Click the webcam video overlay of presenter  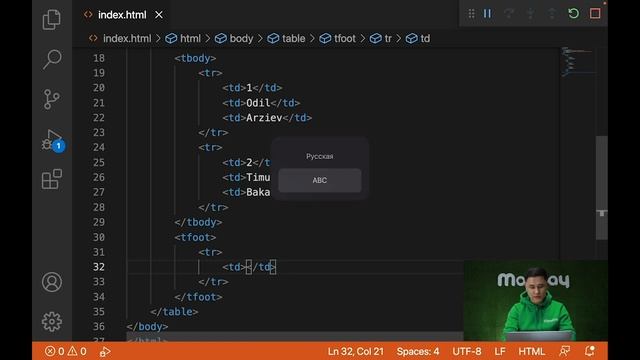536,301
